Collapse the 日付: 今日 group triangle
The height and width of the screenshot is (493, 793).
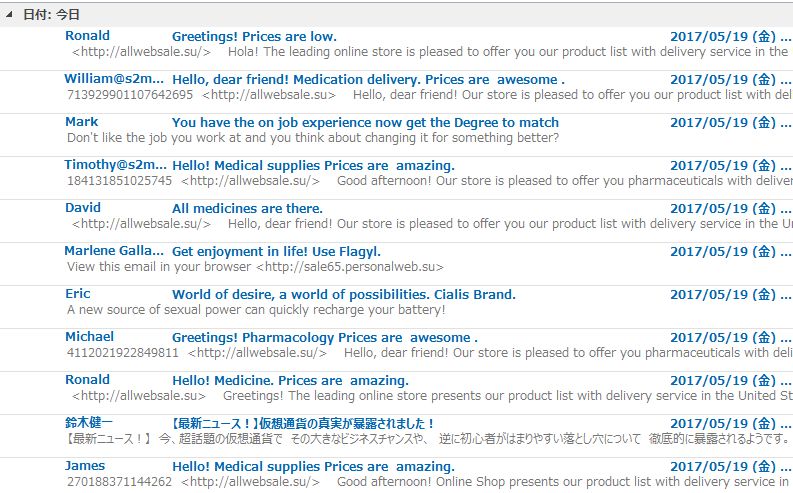coord(9,15)
